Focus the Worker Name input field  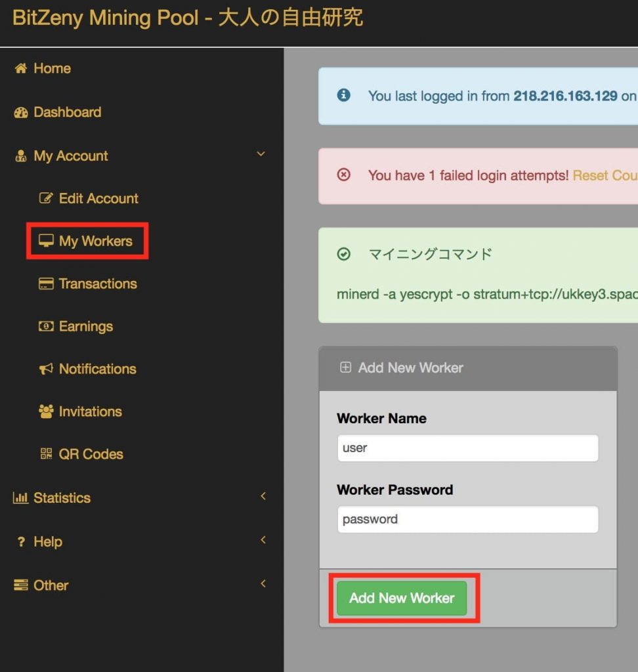[x=468, y=448]
